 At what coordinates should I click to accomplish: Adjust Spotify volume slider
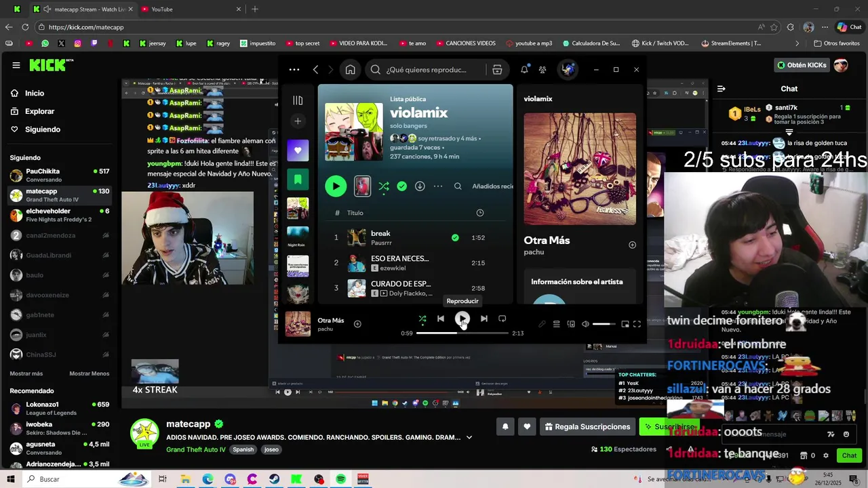pos(604,325)
